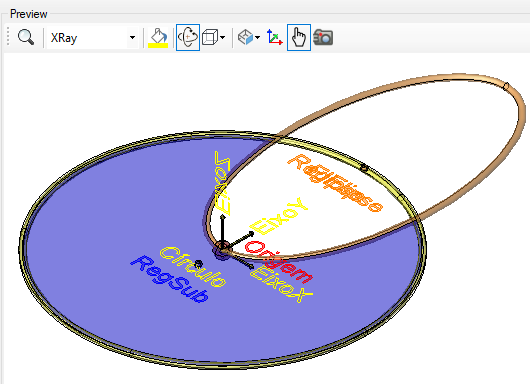
Task: Toggle the hand pick selection tool
Action: 299,38
